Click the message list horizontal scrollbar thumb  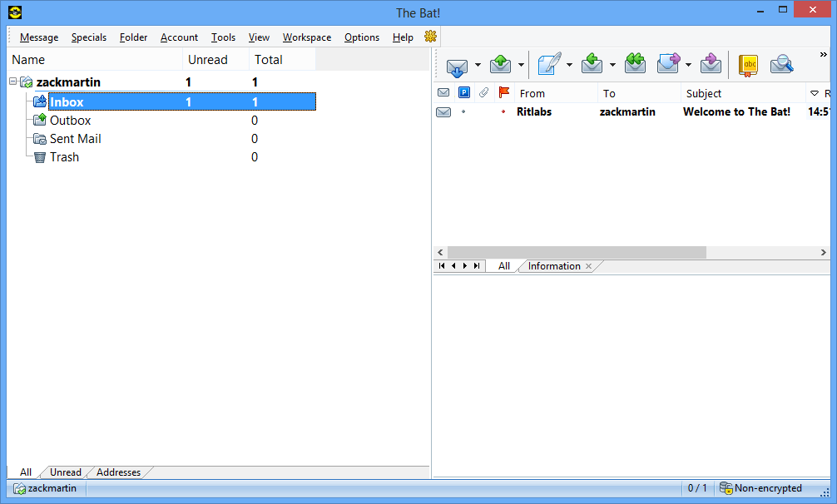(x=577, y=252)
